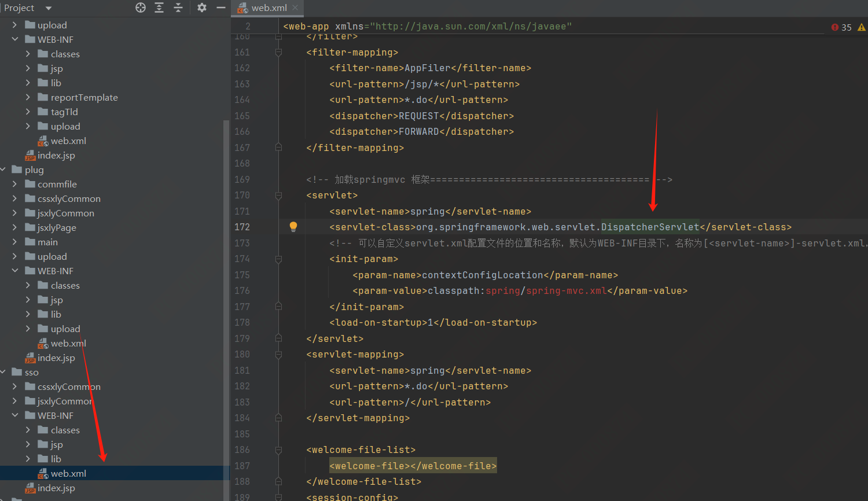Expand the jsxlyPage folder chevron
868x501 pixels.
(14, 227)
